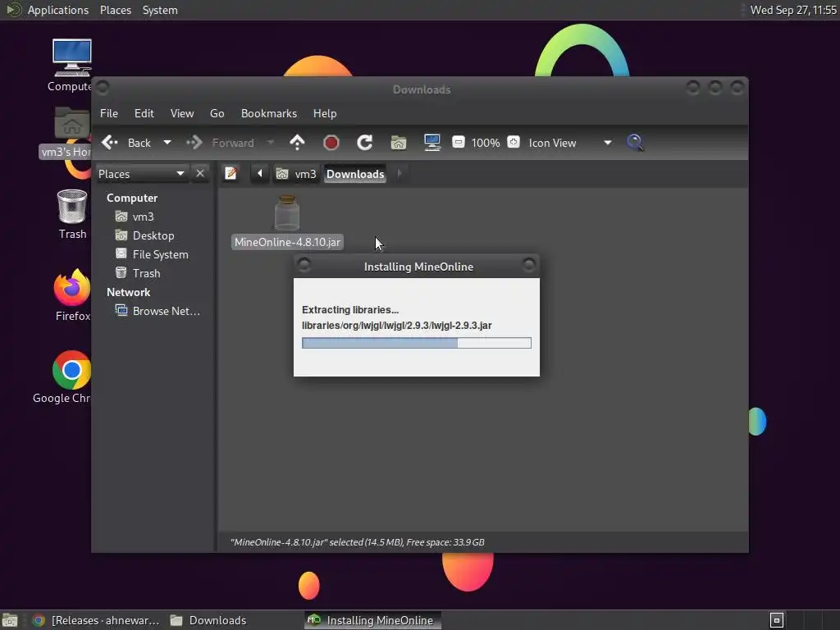
Task: Click the Installing MineOnline title bar
Action: tap(417, 267)
